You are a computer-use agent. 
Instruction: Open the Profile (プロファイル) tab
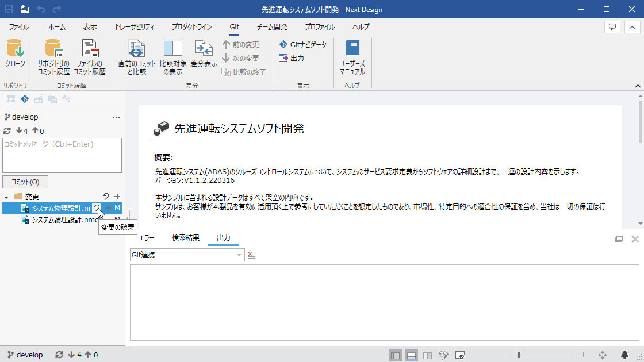(x=320, y=27)
